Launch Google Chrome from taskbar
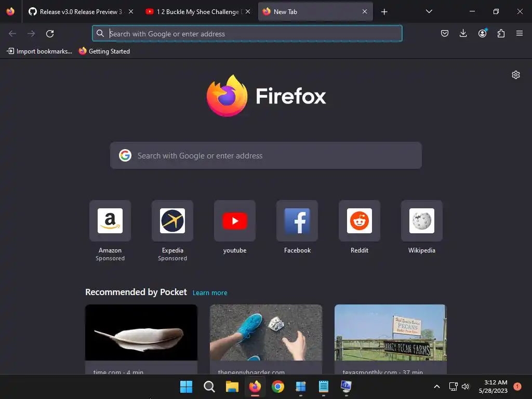 tap(278, 387)
